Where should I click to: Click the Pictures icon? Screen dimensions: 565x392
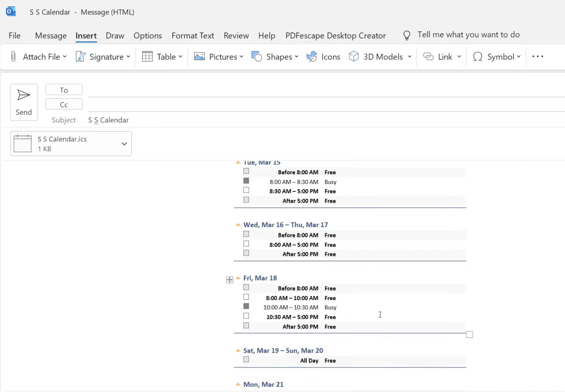(199, 57)
